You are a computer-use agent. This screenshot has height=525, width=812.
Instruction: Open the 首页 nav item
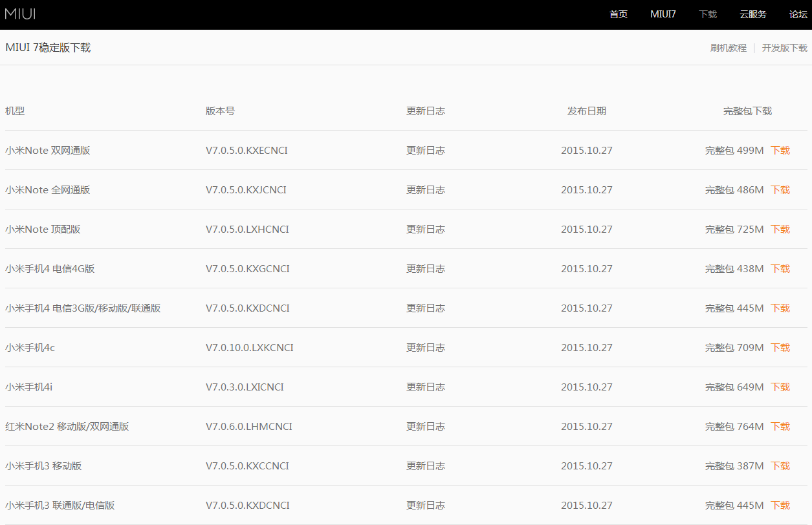pyautogui.click(x=619, y=14)
